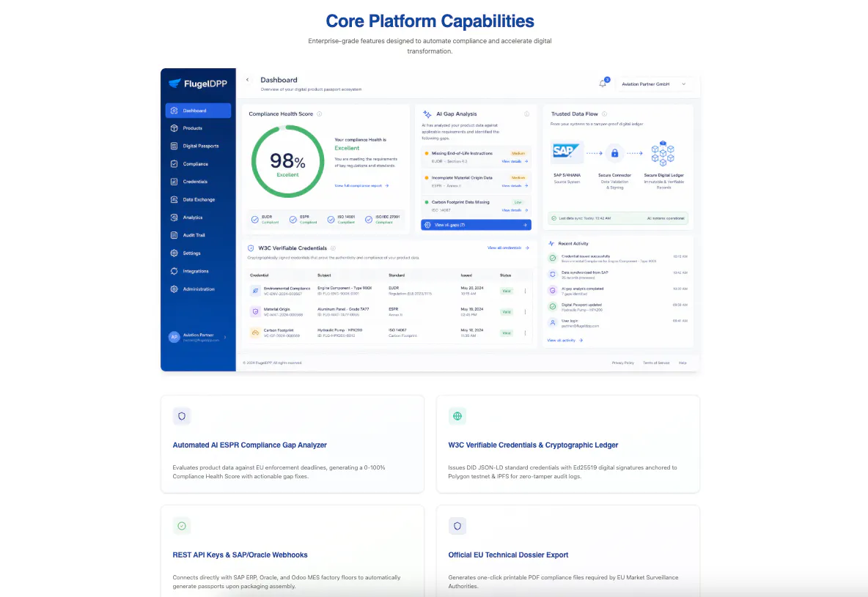The height and width of the screenshot is (597, 868).
Task: Open Products via its cube icon
Action: [x=174, y=127]
